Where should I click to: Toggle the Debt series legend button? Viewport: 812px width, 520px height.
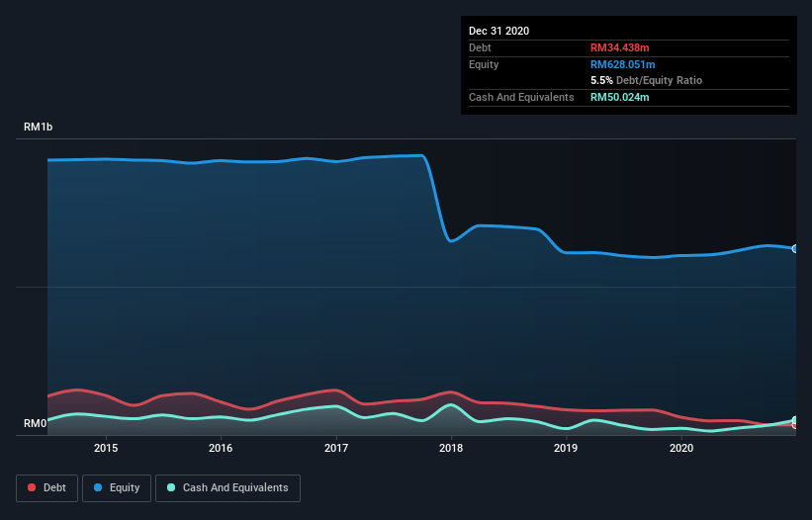pyautogui.click(x=47, y=488)
